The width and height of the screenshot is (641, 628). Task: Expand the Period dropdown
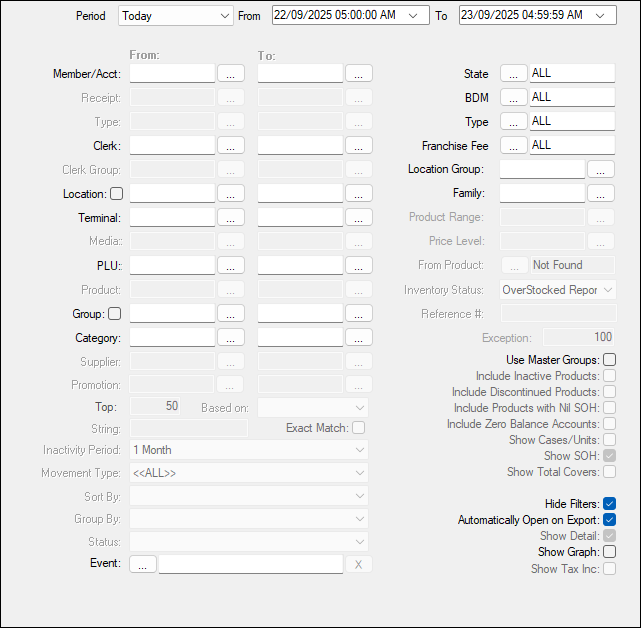[222, 16]
